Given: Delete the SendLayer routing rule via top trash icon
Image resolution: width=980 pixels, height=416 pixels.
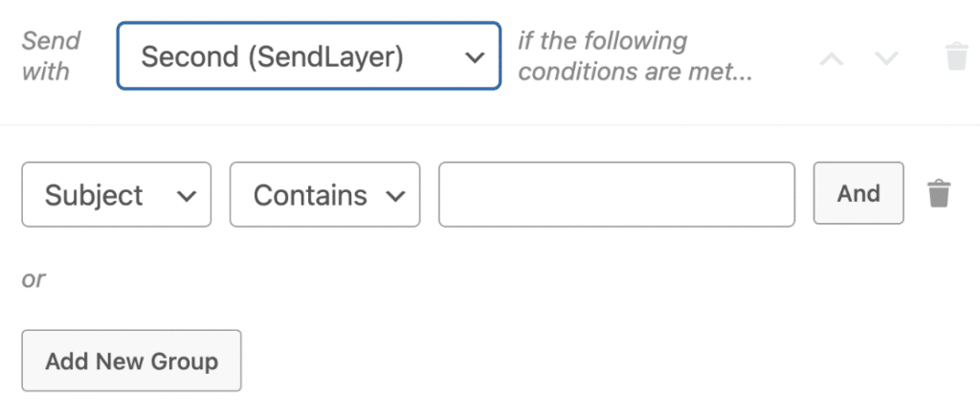Looking at the screenshot, I should point(956,56).
